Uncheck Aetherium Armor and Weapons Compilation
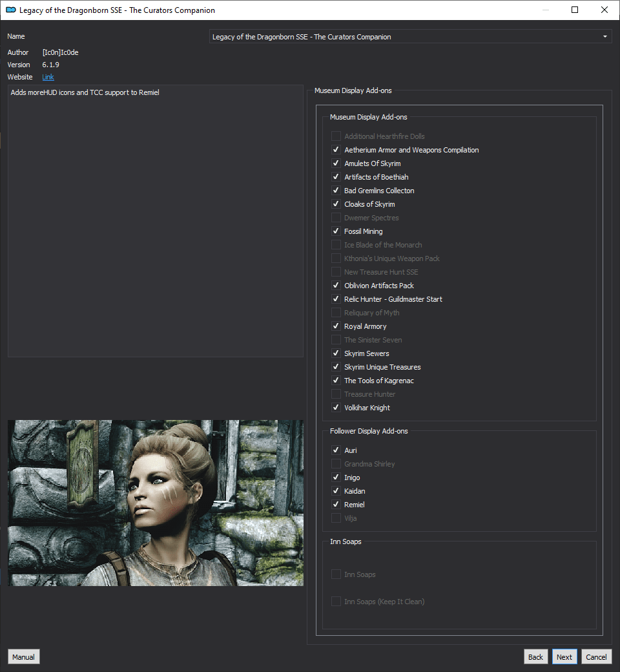Viewport: 620px width, 672px height. tap(336, 150)
